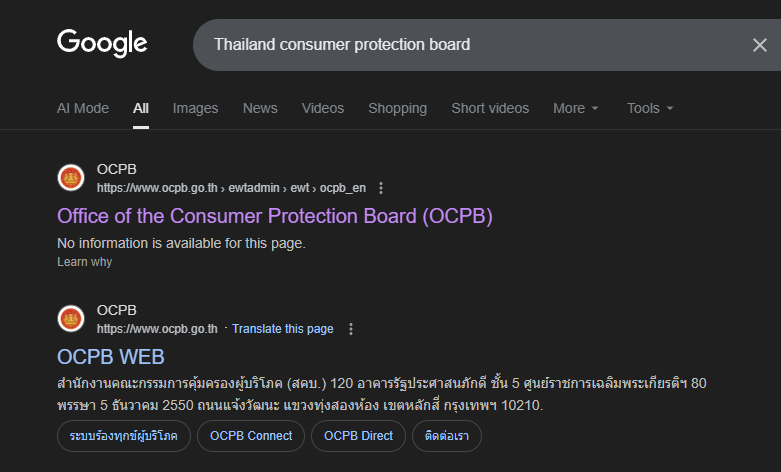
Task: Click the Learn why link
Action: [x=85, y=262]
